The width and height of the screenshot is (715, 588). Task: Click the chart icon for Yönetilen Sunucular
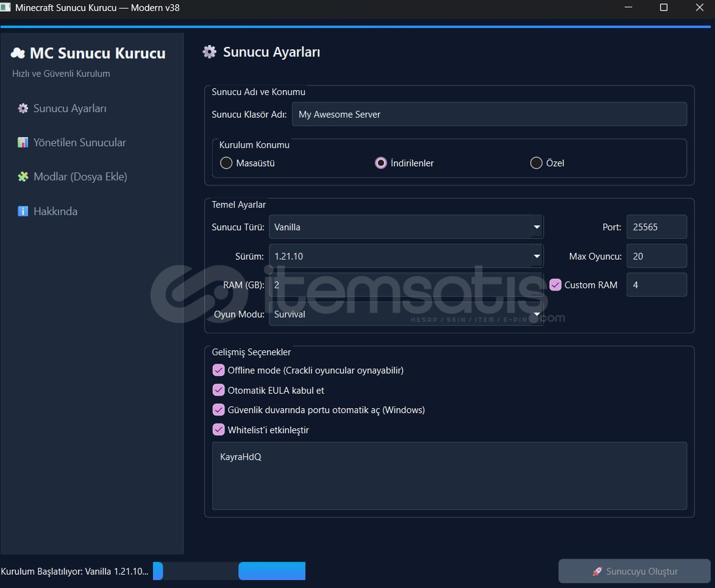[23, 143]
